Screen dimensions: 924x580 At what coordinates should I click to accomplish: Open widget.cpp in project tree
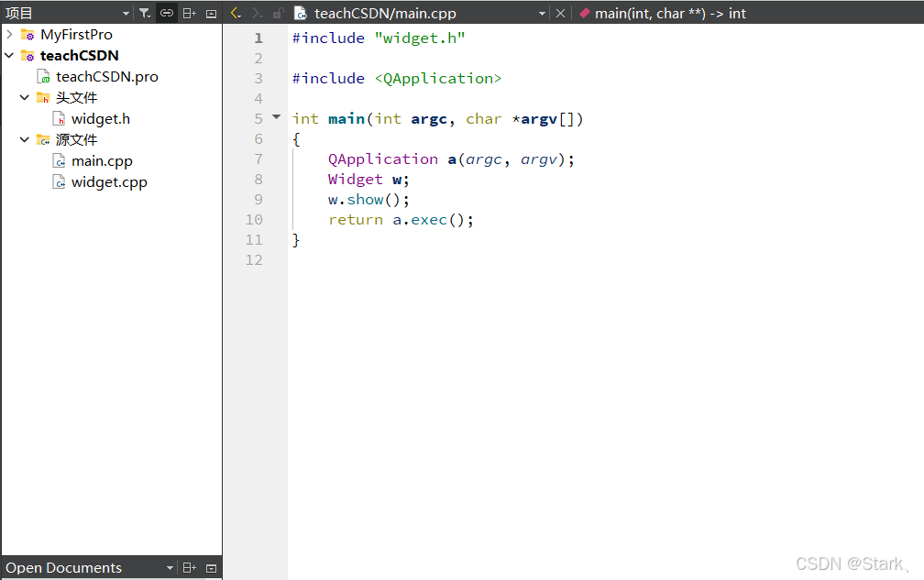pos(109,182)
